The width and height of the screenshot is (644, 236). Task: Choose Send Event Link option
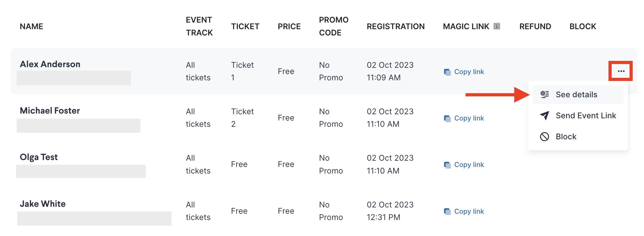[578, 115]
